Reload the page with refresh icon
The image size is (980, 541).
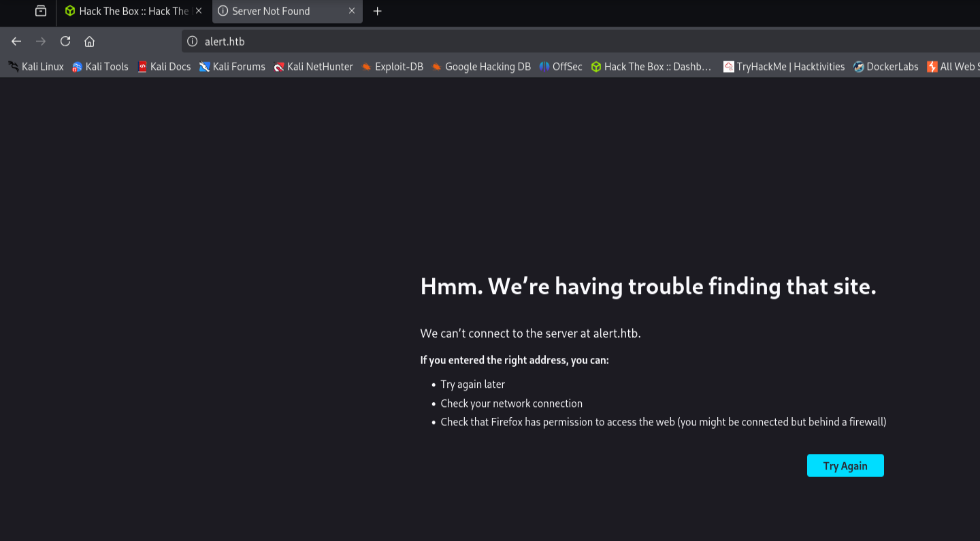pyautogui.click(x=65, y=42)
